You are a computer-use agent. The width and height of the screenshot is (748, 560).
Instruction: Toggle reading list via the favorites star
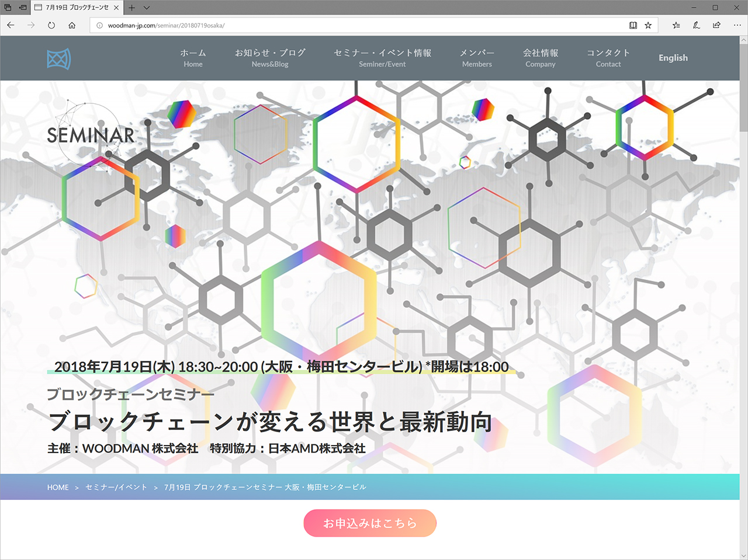click(648, 25)
